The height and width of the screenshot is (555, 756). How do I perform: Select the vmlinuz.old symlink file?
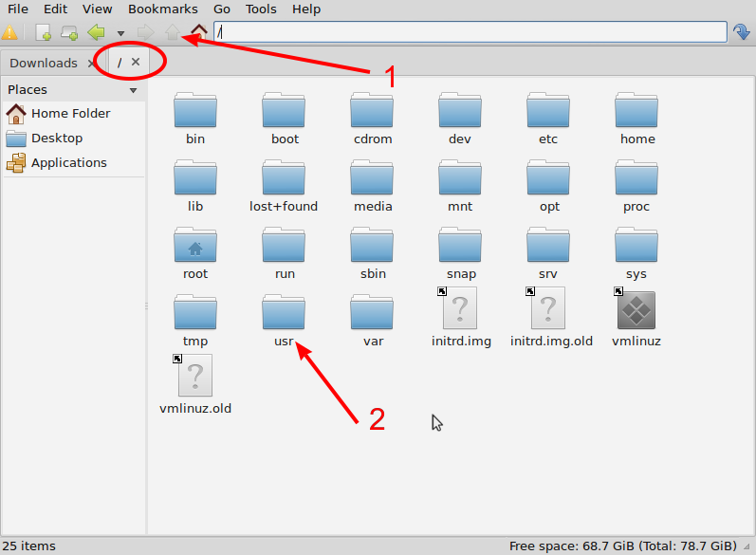pos(193,376)
